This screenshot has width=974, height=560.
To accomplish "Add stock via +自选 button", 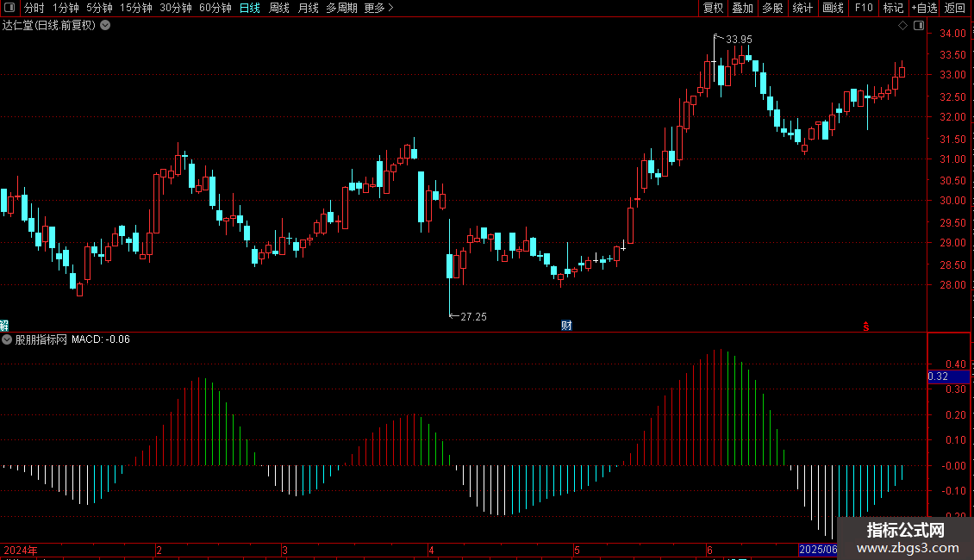I will (x=924, y=8).
